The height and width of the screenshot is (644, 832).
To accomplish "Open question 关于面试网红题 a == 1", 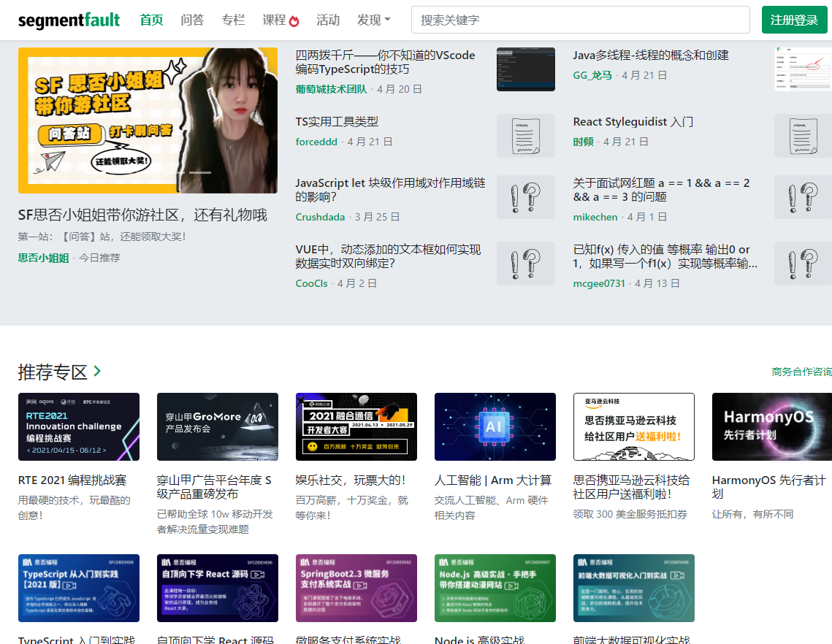I will click(662, 190).
